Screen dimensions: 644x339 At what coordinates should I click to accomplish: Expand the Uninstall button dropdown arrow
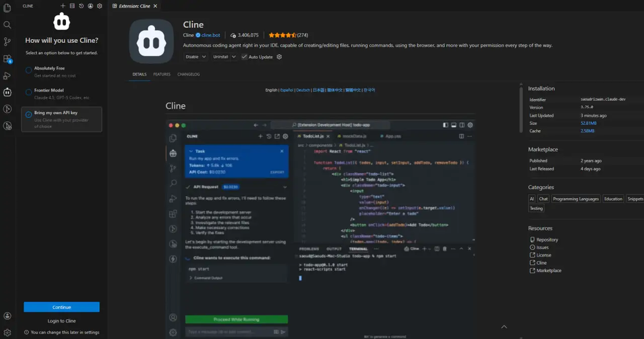point(233,57)
